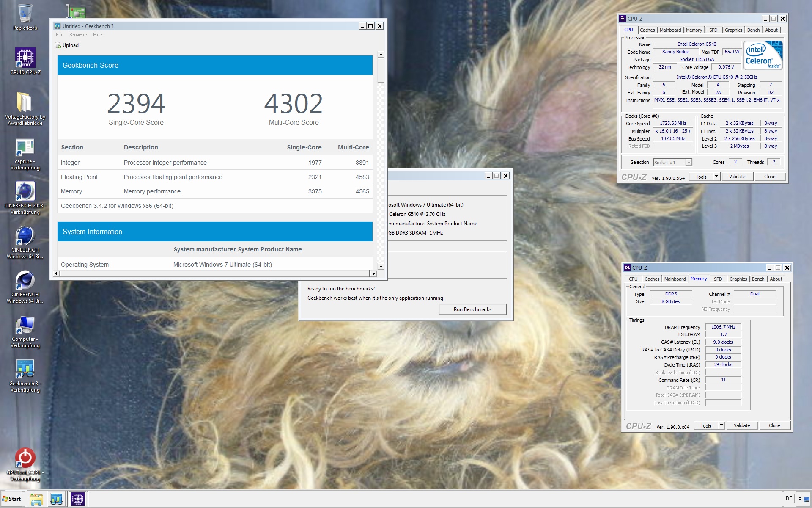Click the top CPU-Z window title icon
812x508 pixels.
click(x=623, y=19)
